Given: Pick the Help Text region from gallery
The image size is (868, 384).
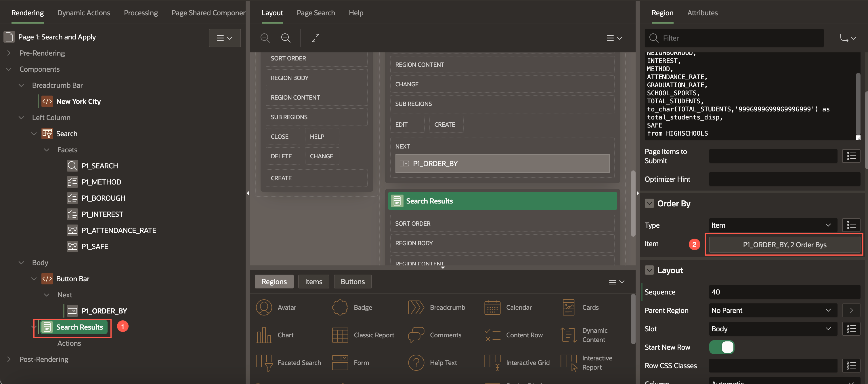Looking at the screenshot, I should (x=433, y=363).
